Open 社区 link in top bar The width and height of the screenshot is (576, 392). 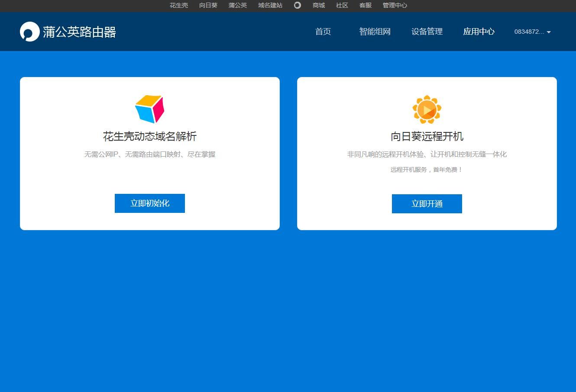[342, 5]
